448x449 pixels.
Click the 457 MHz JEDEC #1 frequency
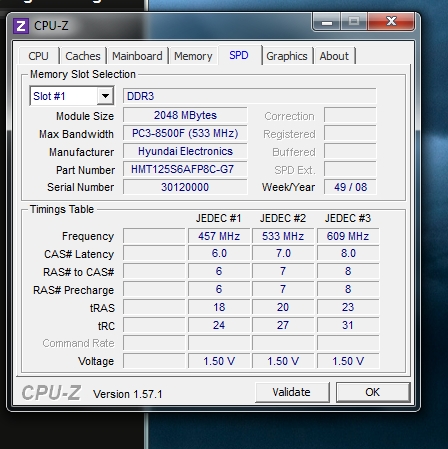point(219,236)
